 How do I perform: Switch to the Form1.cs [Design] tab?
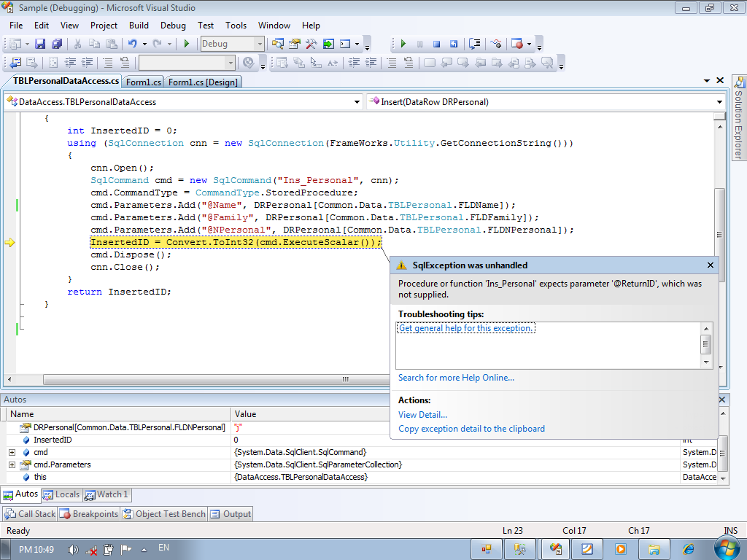pyautogui.click(x=203, y=82)
